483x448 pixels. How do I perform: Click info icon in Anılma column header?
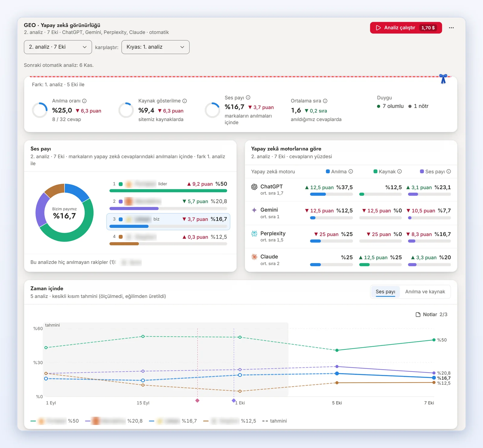click(x=351, y=171)
